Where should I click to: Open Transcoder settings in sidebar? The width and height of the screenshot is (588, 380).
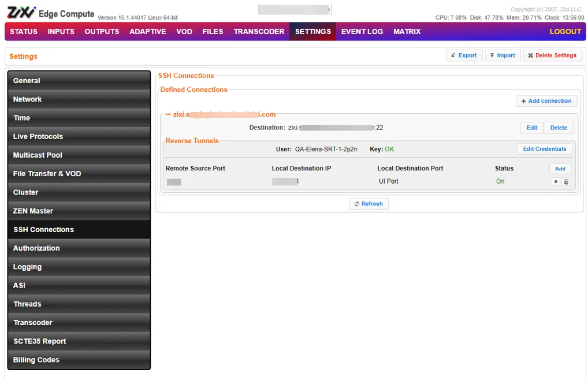pos(79,323)
